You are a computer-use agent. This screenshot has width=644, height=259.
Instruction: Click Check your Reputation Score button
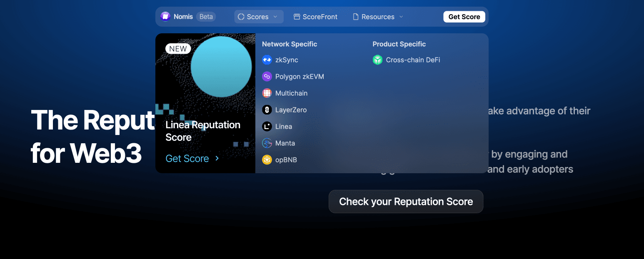click(x=406, y=202)
